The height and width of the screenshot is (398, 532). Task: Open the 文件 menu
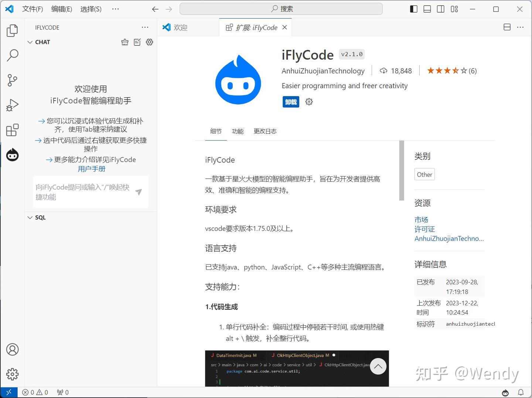point(33,9)
